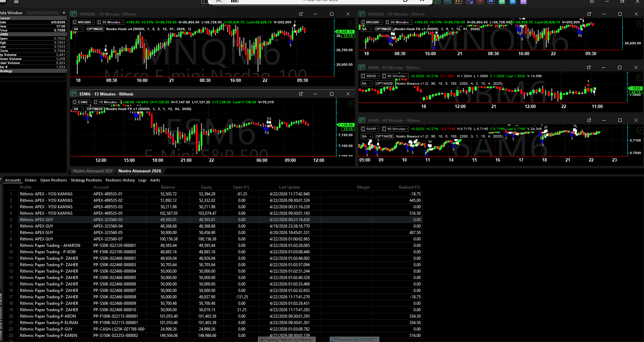
Task: Pop out the 6AM6 60 Minutes chart
Action: tap(589, 120)
